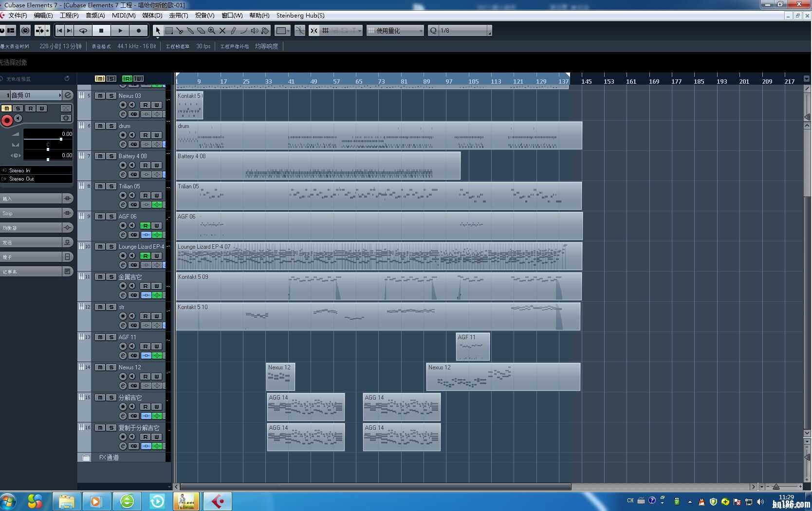Toggle global write automation in track header
The height and width of the screenshot is (511, 812).
click(139, 78)
